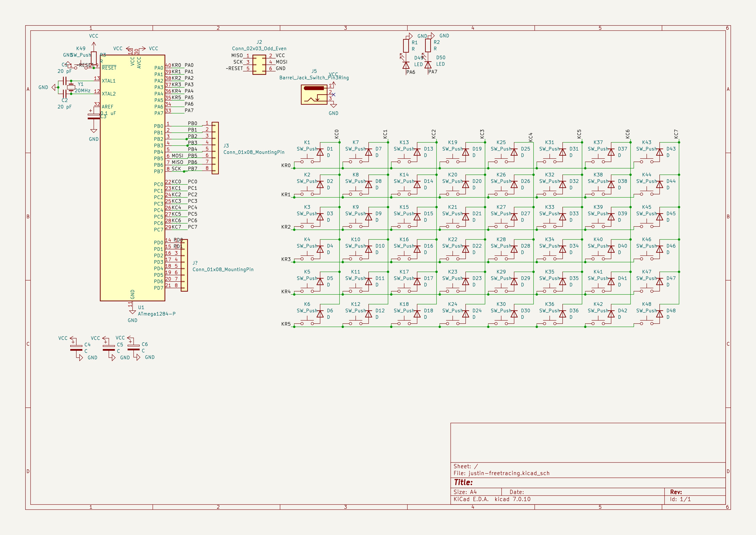The height and width of the screenshot is (535, 756).
Task: Click the D49 LED symbol
Action: point(406,65)
